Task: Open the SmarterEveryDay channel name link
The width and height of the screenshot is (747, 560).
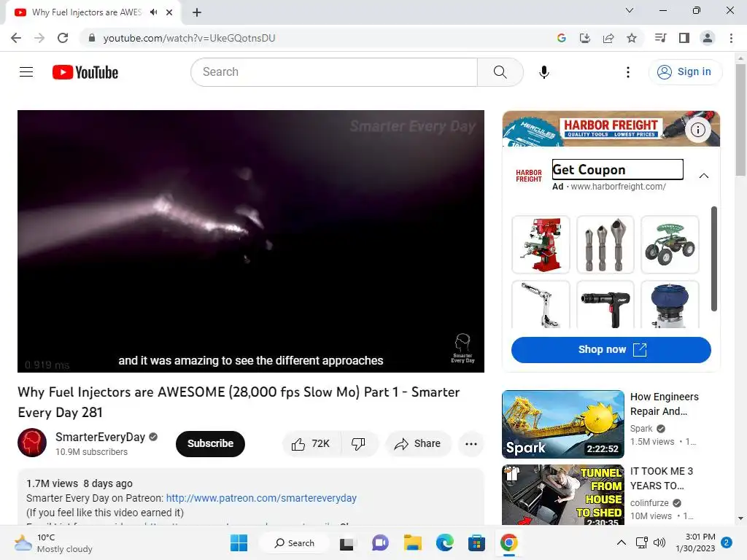Action: tap(100, 437)
